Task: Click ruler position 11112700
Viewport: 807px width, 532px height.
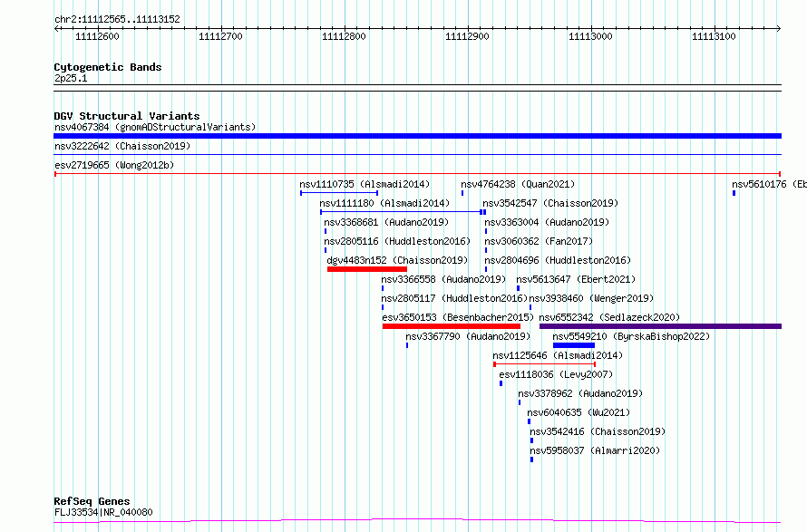Action: pyautogui.click(x=220, y=36)
